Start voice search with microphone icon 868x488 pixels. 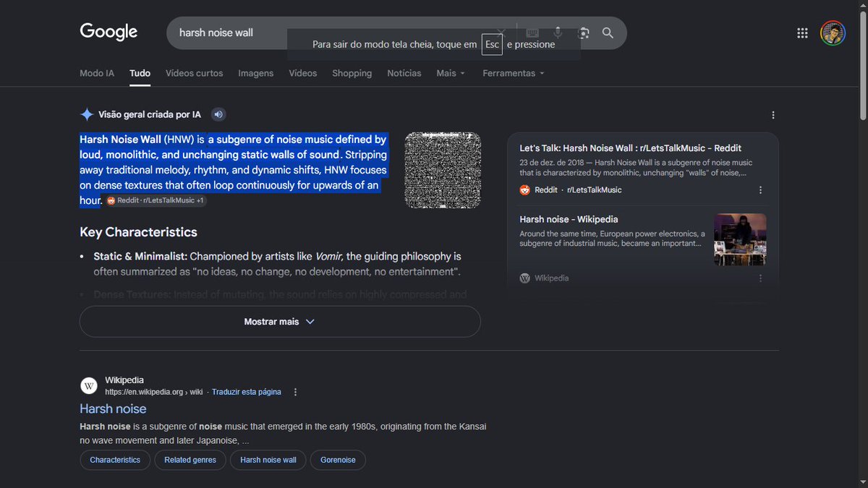pos(558,33)
